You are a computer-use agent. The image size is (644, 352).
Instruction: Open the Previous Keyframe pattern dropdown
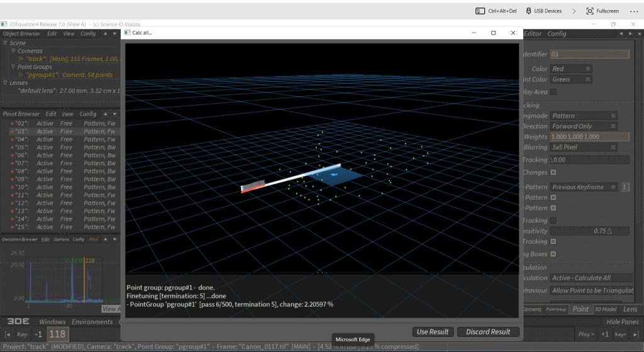(584, 187)
